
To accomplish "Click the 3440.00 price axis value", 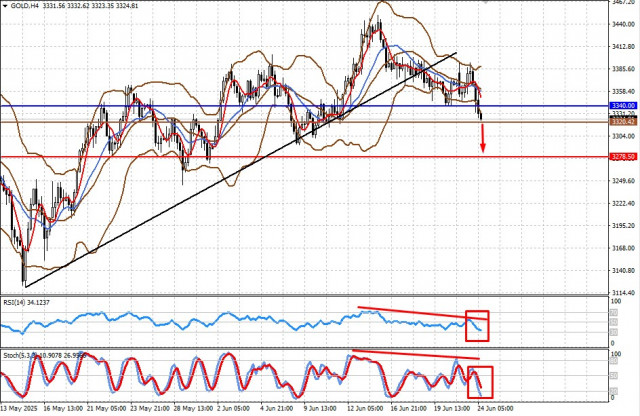I will click(624, 24).
